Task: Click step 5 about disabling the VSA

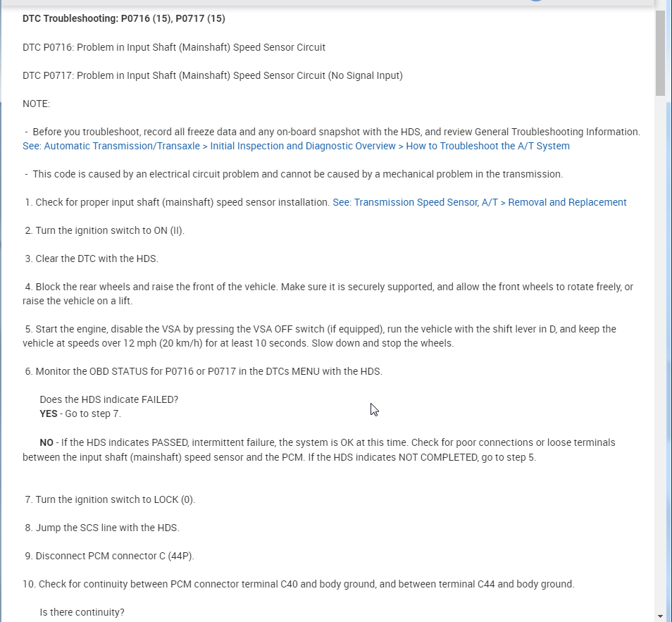Action: coord(320,329)
